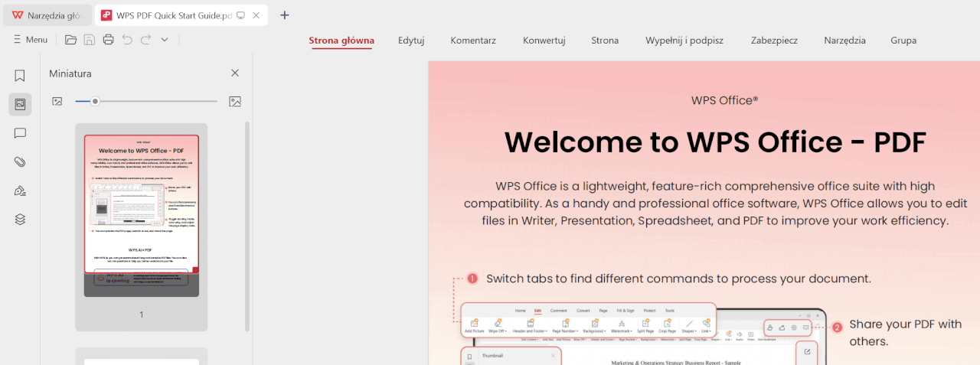Open the Zabezpiecz tab
Screen dimensions: 980x365
pos(774,41)
